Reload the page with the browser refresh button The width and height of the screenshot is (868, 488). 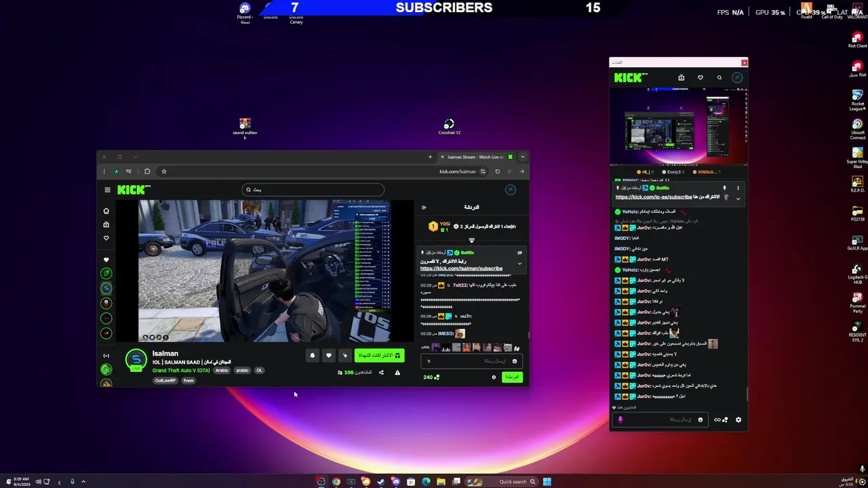point(497,171)
